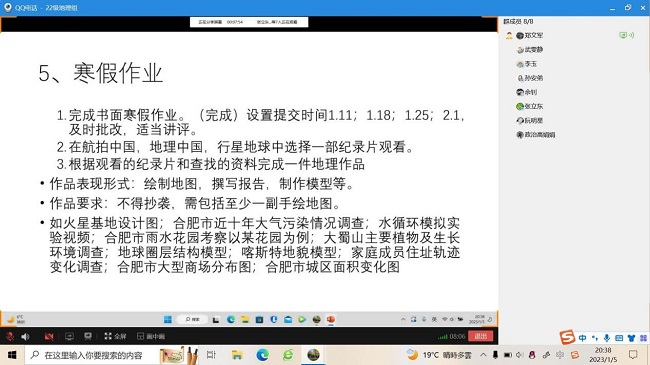Viewport: 650px width, 365px height.
Task: Toggle the speaker volume icon in call toolbar
Action: [x=25, y=336]
